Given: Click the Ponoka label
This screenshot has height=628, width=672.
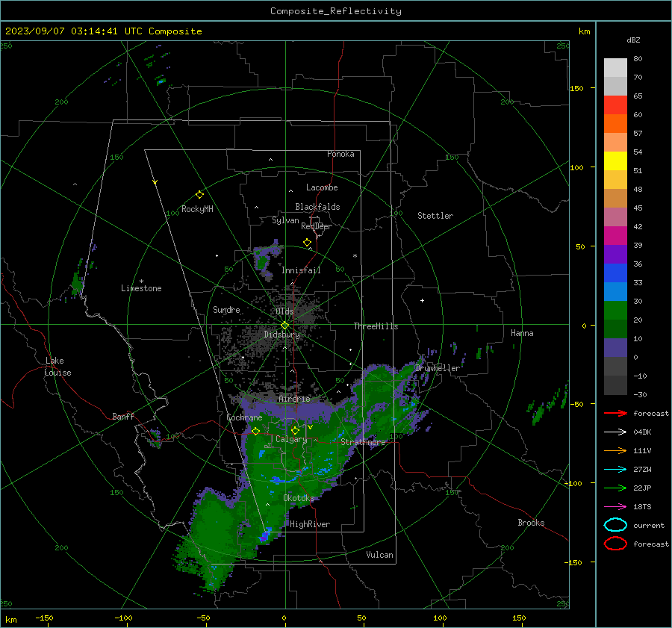Looking at the screenshot, I should [x=340, y=154].
